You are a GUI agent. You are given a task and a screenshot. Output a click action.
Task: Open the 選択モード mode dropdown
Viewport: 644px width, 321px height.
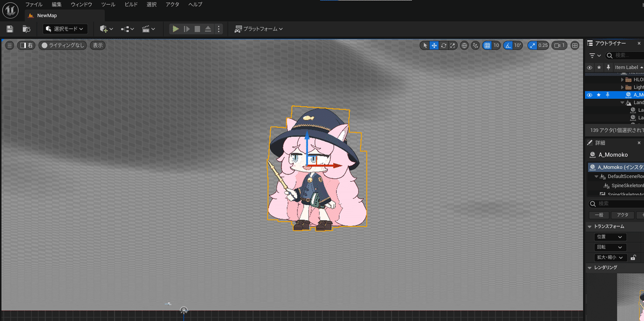pos(65,29)
